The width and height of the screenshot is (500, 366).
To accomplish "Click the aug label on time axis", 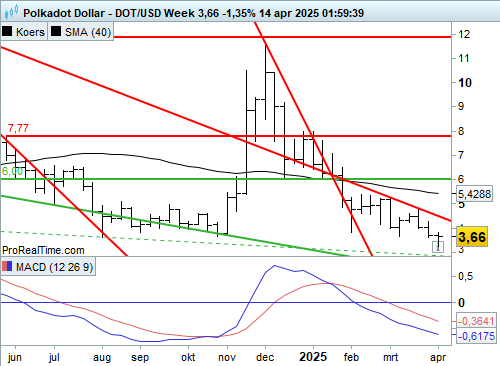I will tap(102, 358).
